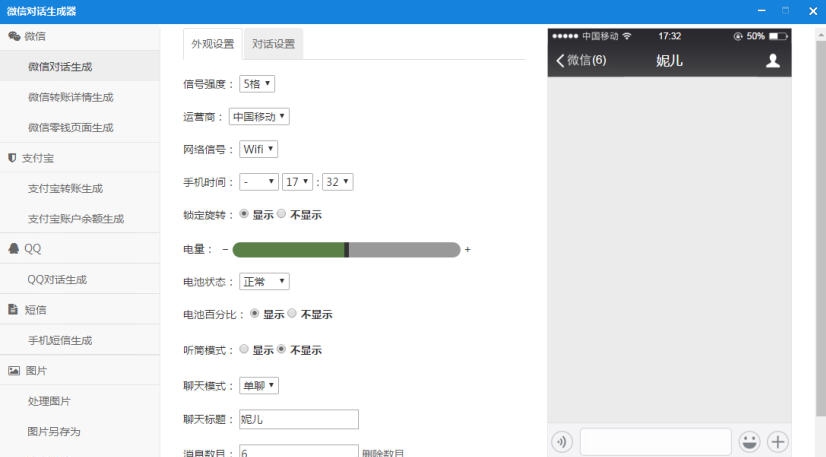826x457 pixels.
Task: Open the 网络信号 Wifi dropdown
Action: [x=259, y=149]
